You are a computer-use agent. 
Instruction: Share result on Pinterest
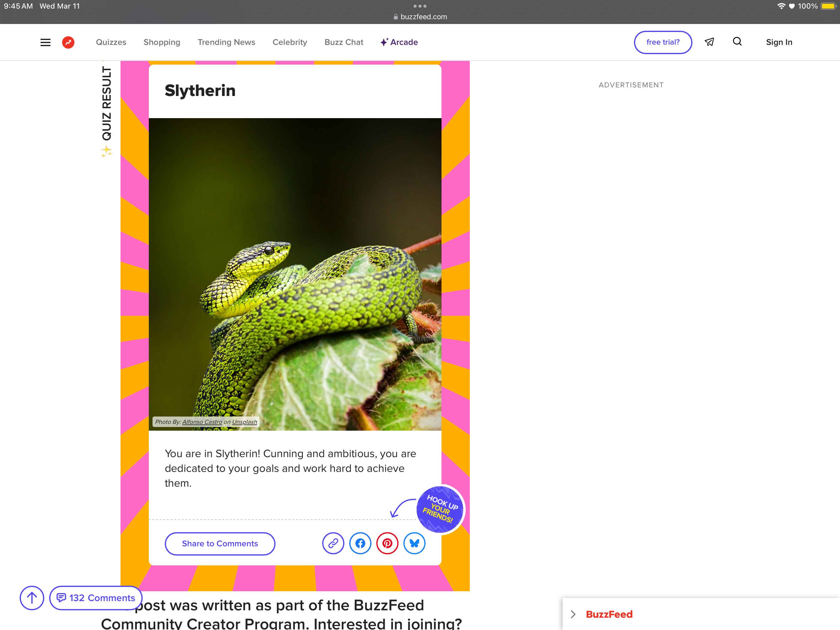coord(387,543)
